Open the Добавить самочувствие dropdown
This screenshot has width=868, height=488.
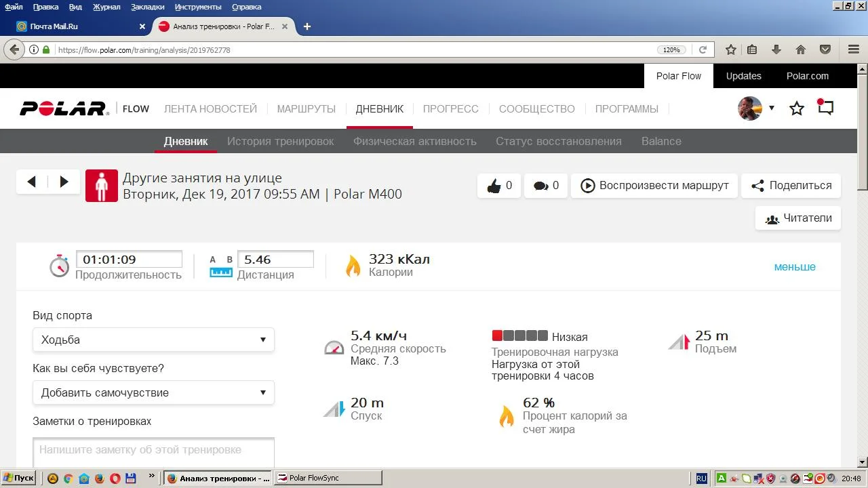(153, 392)
